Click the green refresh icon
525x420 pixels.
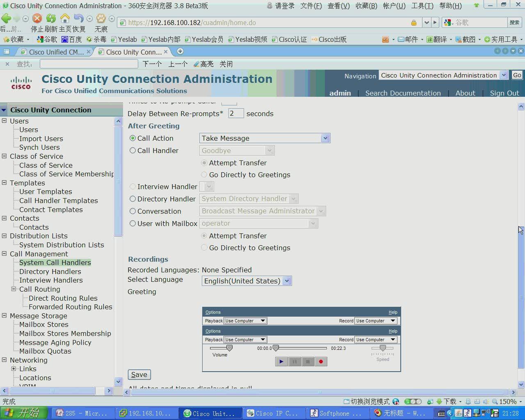(x=51, y=18)
